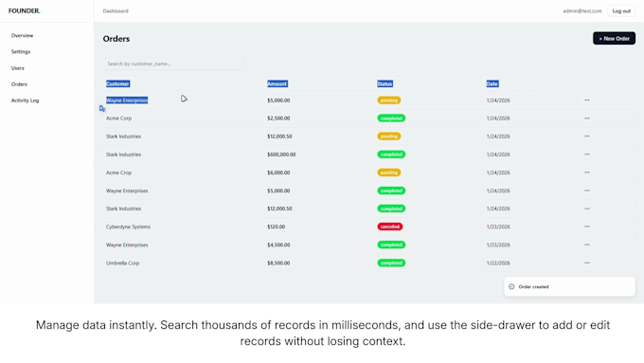Open Activity Log in the sidebar

tap(25, 100)
